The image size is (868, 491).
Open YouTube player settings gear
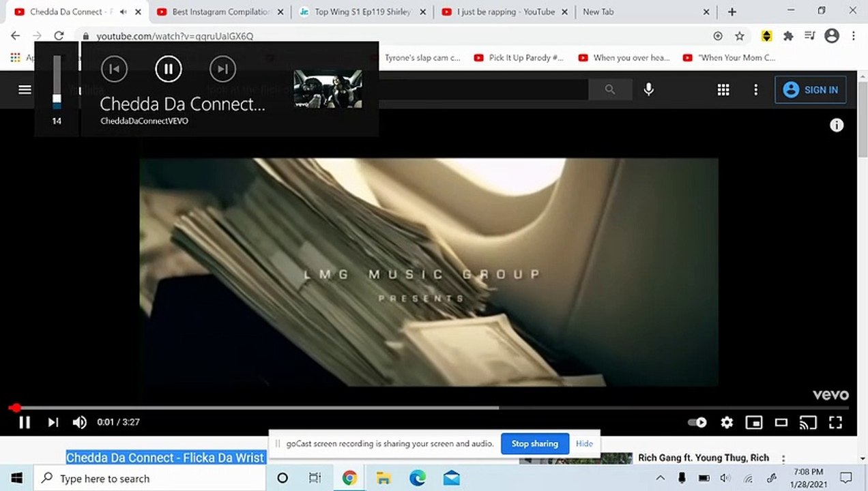coord(727,423)
